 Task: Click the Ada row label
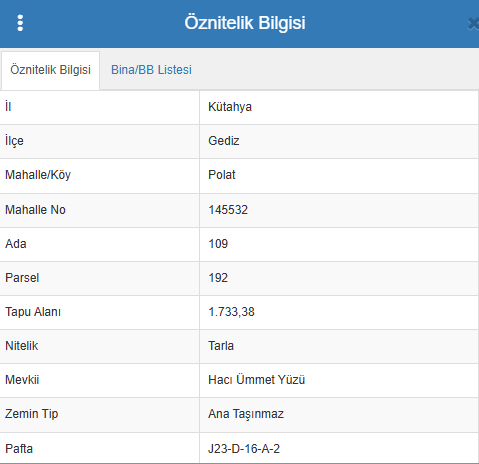(16, 244)
